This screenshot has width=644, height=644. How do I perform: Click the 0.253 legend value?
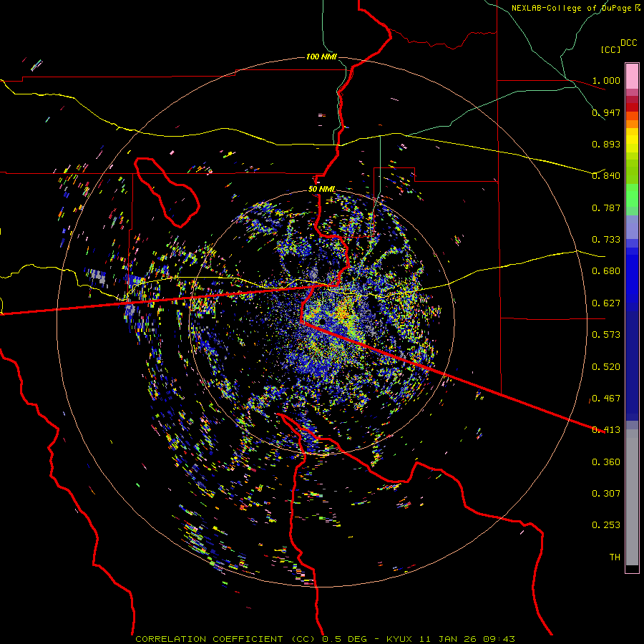606,525
